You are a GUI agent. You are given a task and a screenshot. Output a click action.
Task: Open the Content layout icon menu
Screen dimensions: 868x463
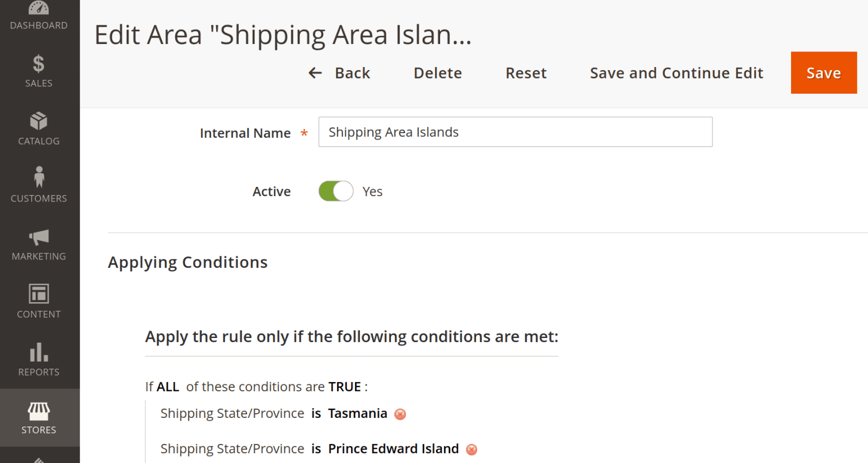39,302
